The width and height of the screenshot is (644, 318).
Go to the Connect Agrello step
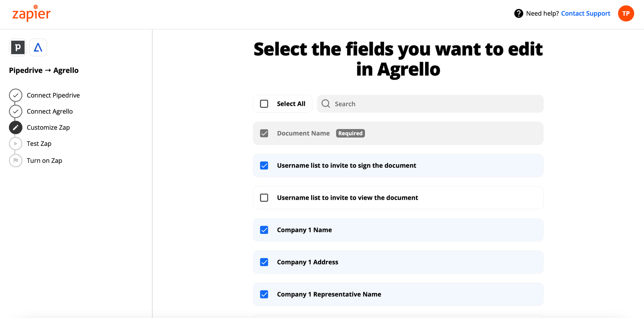click(x=50, y=112)
